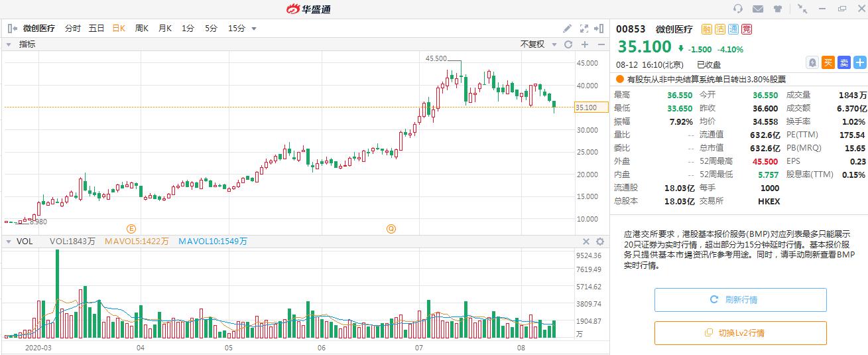Viewport: 868px width, 355px height.
Task: Refresh the chart with reload icon
Action: [568, 44]
